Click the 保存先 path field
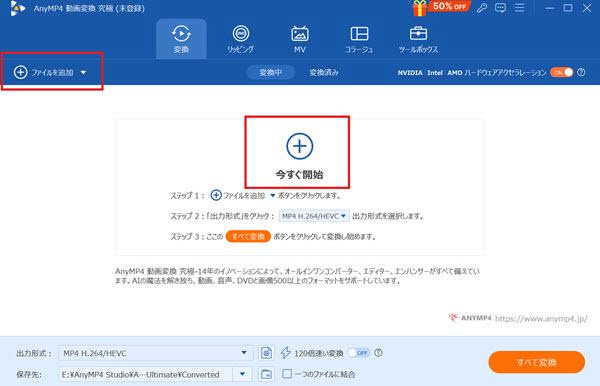 click(145, 375)
